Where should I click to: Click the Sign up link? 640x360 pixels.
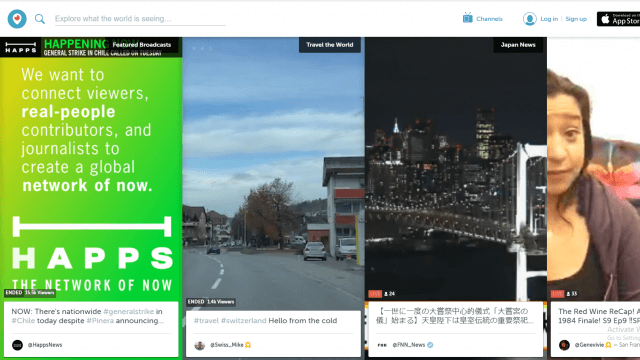(x=576, y=19)
